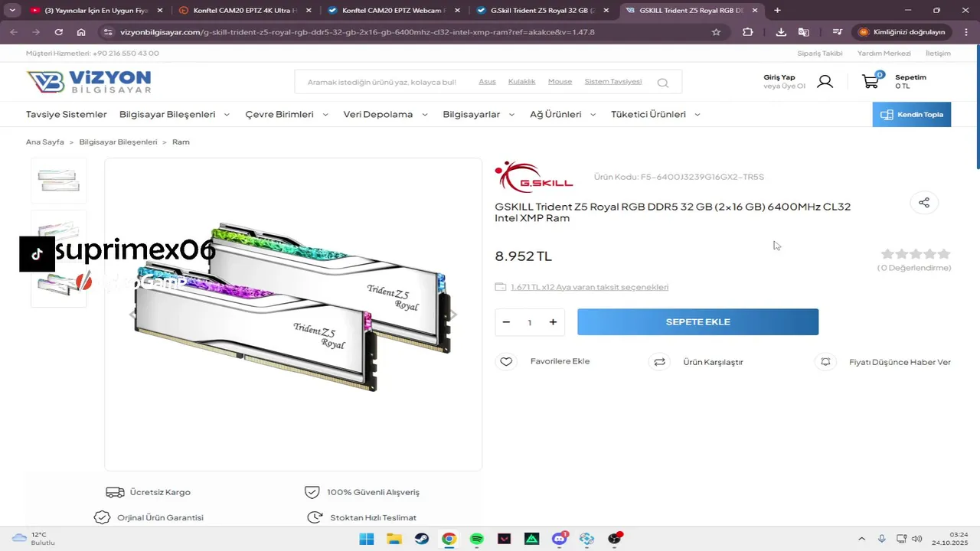Open browser extensions puzzle icon
The width and height of the screenshot is (980, 551).
748,32
